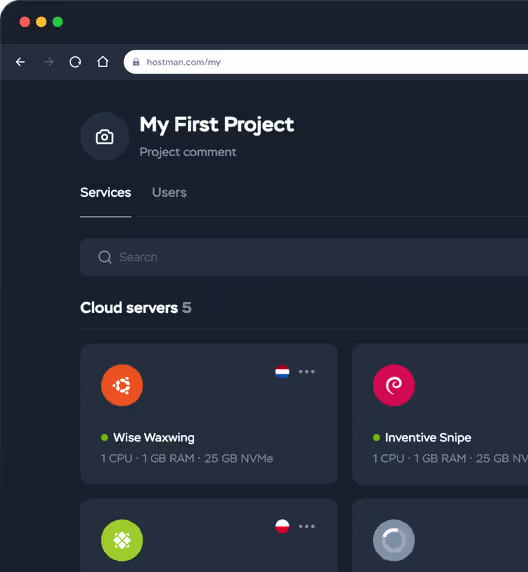Open the Wise Waxwing server name

click(x=154, y=437)
